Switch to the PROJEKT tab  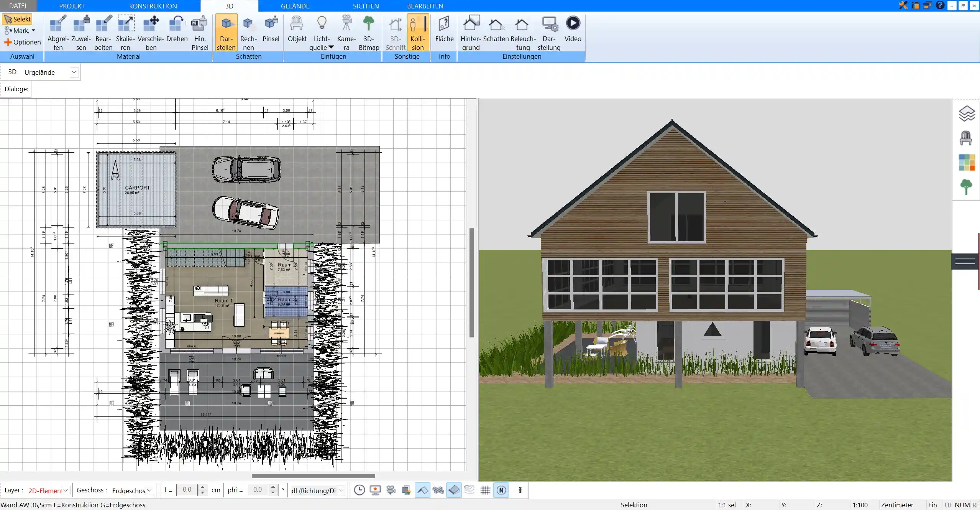[72, 6]
